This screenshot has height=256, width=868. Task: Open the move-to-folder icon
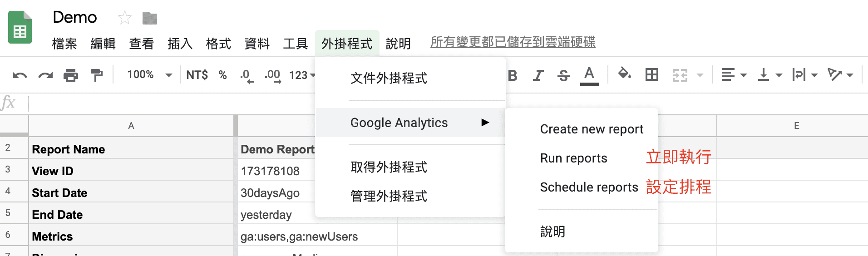[x=149, y=18]
